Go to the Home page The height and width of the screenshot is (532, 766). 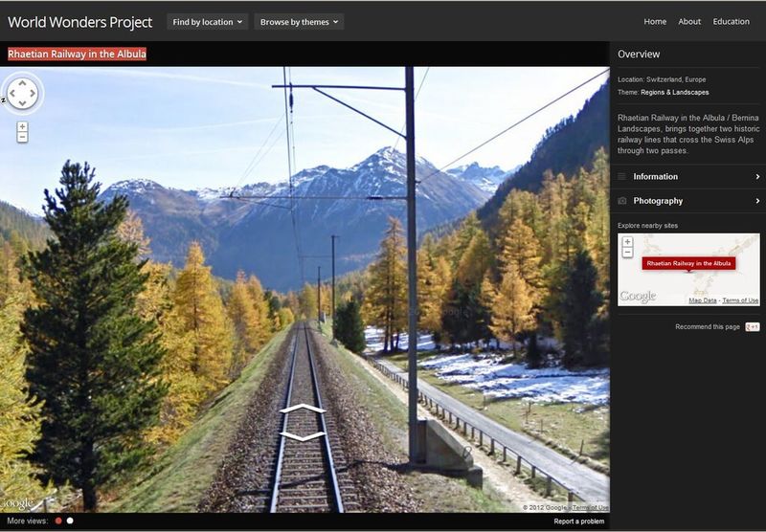(x=655, y=21)
